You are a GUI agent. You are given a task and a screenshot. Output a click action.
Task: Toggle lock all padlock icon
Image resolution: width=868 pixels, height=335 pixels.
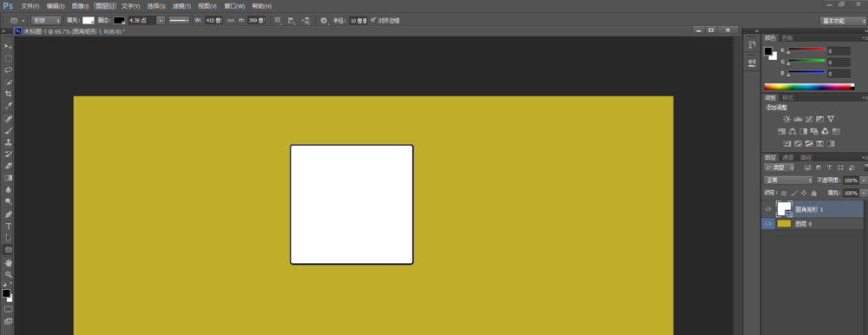tap(814, 194)
